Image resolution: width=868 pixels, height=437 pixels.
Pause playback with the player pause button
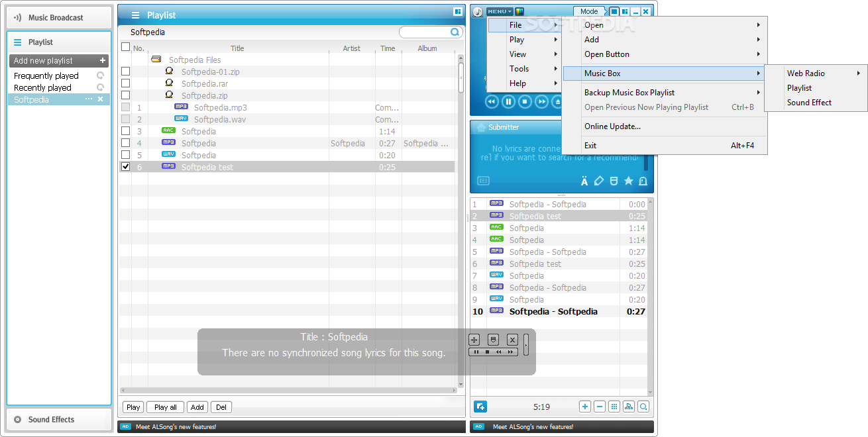[x=508, y=101]
